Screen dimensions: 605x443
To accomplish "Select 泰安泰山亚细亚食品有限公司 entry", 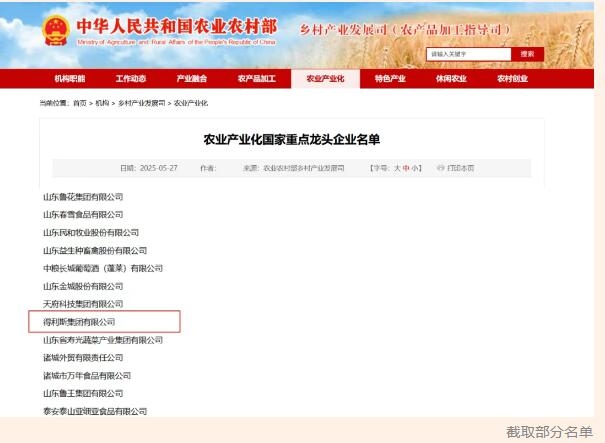I will (x=95, y=411).
